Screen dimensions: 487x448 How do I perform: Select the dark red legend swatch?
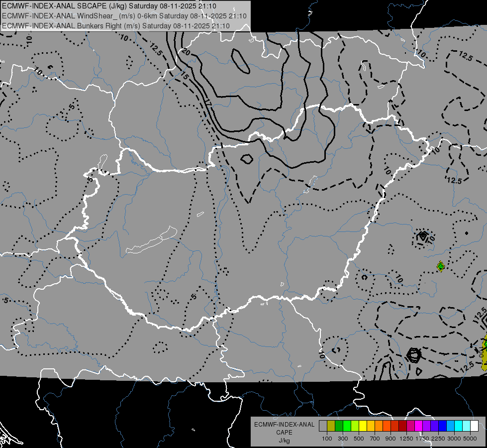[x=402, y=426]
